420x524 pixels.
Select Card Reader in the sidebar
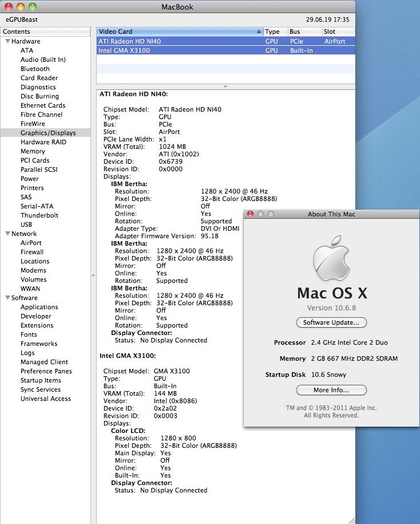[x=39, y=78]
